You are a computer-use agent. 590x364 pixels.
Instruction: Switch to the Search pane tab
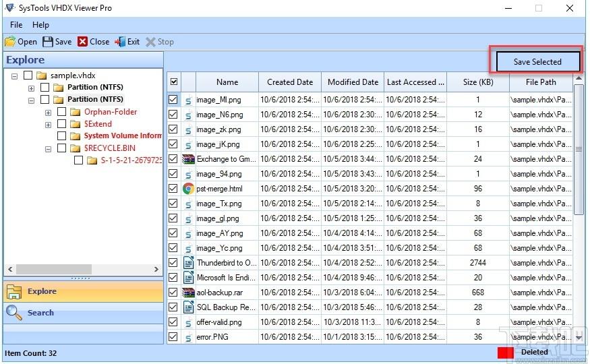tap(83, 313)
